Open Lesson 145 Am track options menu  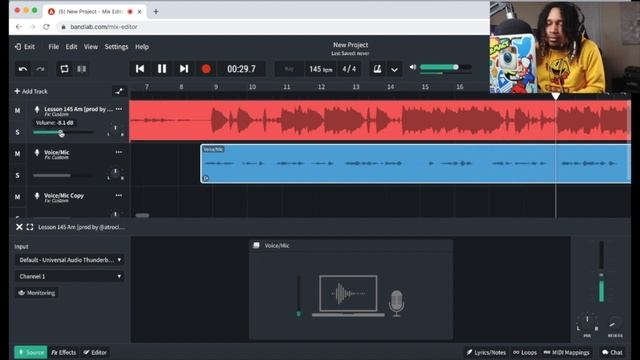[119, 109]
